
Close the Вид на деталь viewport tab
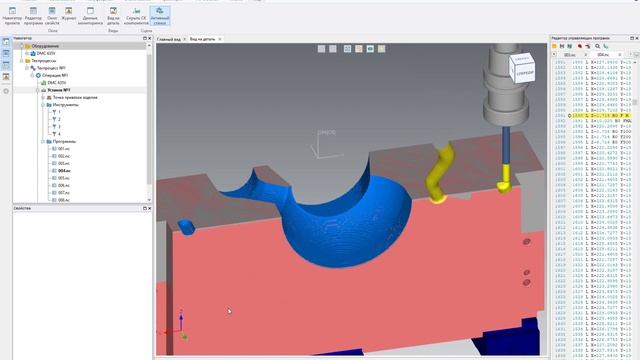point(220,39)
